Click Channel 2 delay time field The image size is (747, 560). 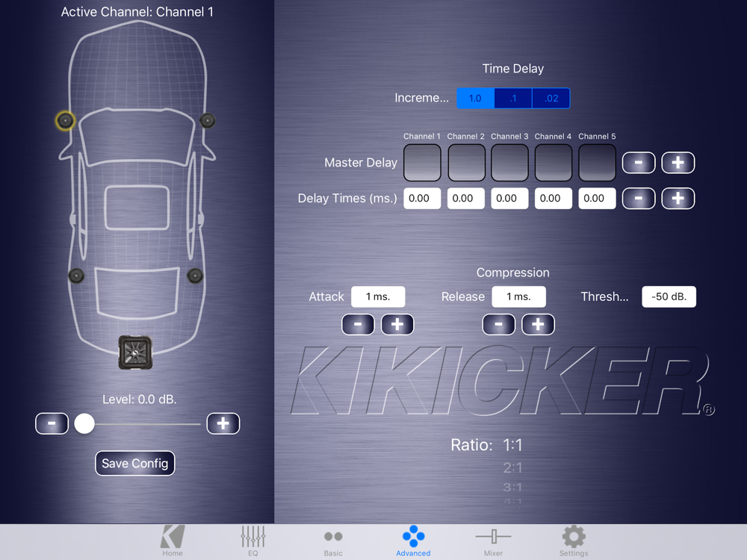click(466, 199)
